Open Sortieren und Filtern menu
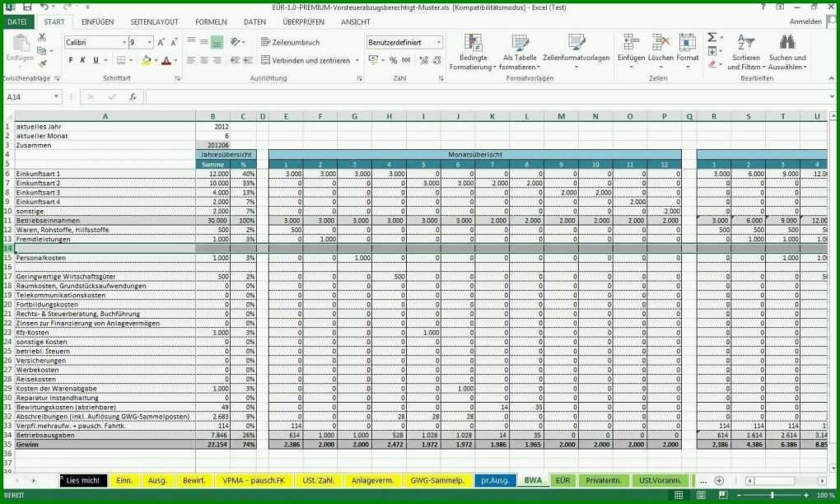840x504 pixels. click(x=746, y=52)
